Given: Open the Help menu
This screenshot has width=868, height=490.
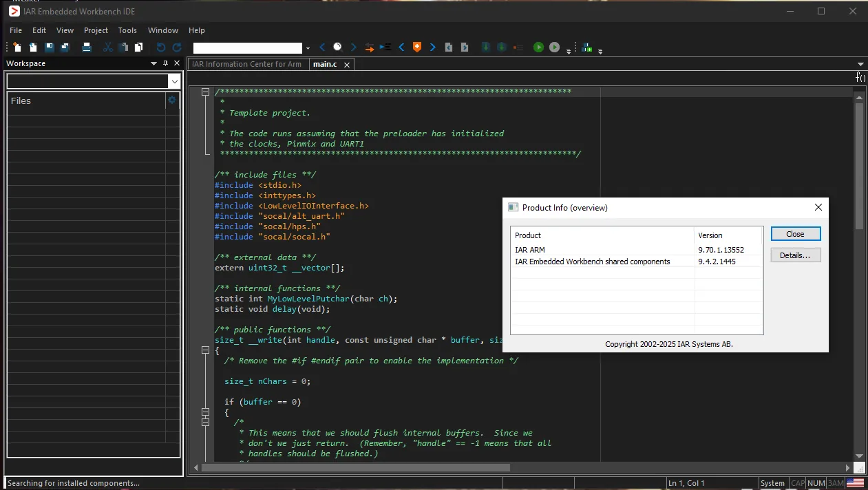Looking at the screenshot, I should pos(197,30).
